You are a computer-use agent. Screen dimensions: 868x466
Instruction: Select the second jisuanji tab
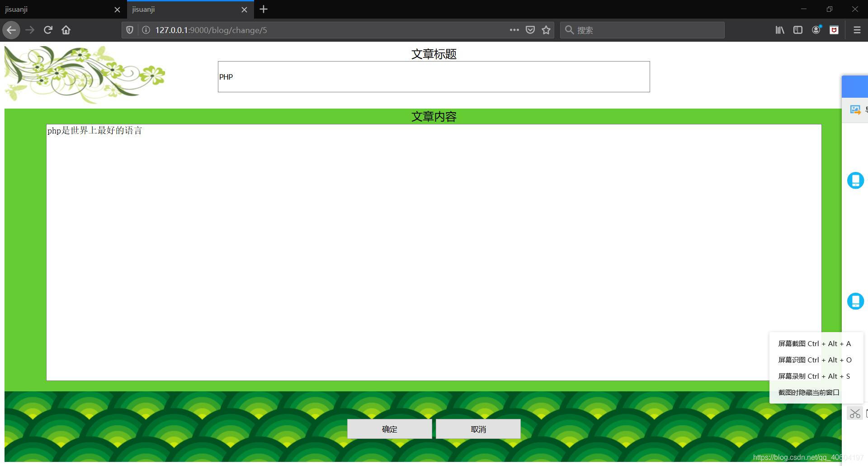tap(190, 10)
